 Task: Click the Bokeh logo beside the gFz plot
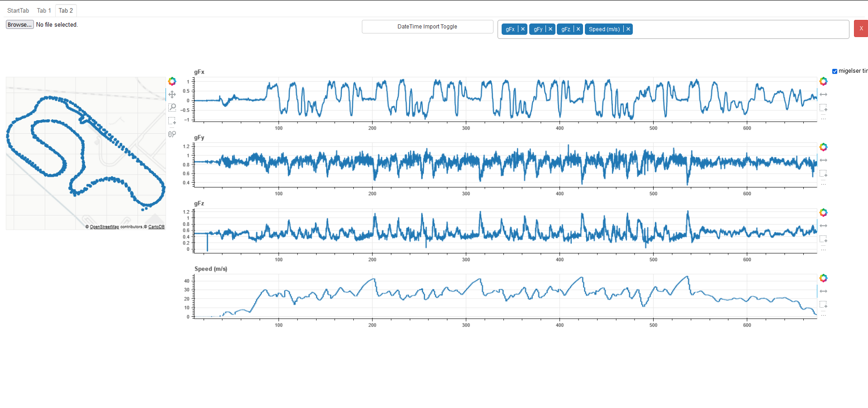(823, 212)
